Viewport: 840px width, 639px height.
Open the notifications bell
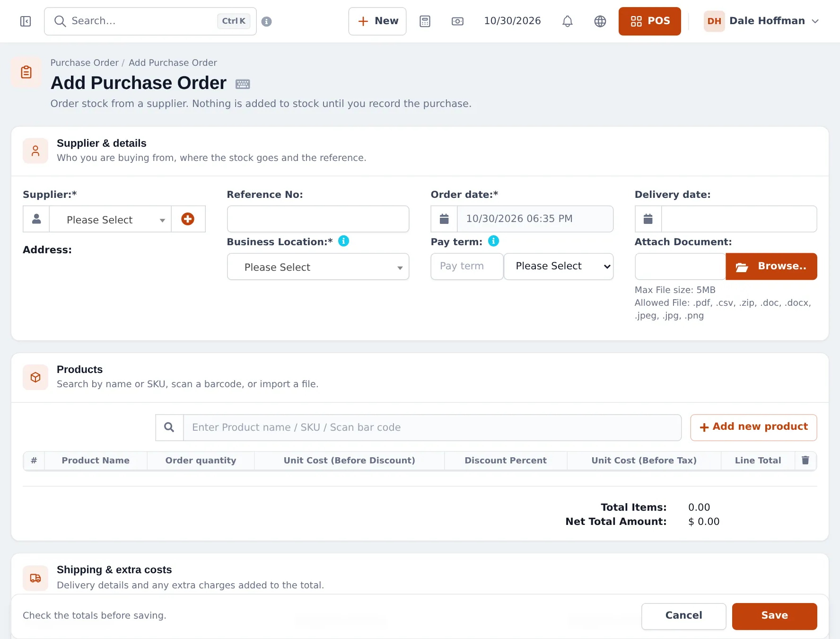pyautogui.click(x=568, y=21)
